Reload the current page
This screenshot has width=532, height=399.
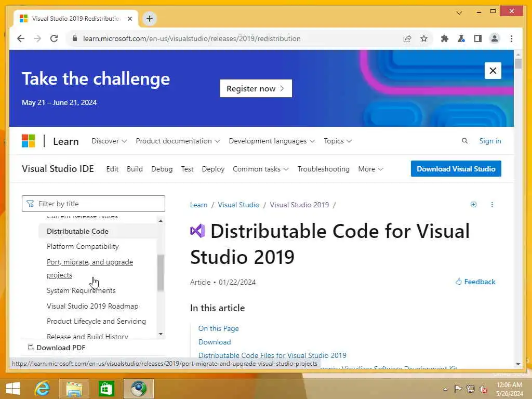coord(54,38)
